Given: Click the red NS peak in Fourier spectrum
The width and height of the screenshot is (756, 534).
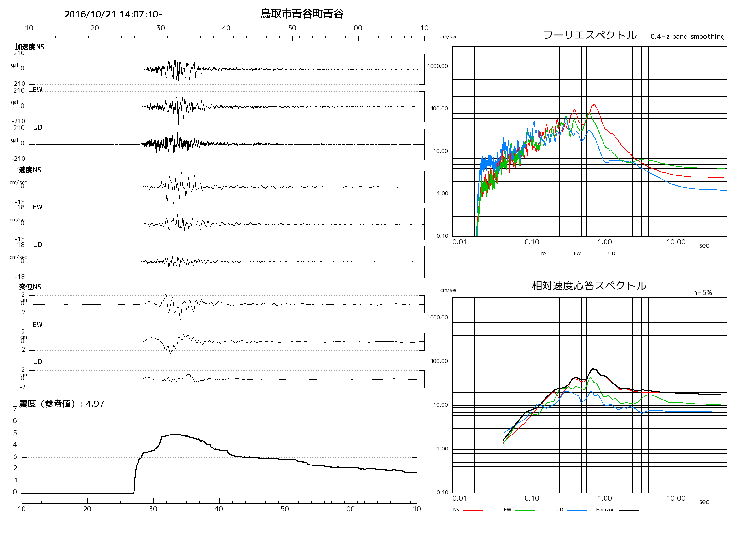Looking at the screenshot, I should coord(594,105).
